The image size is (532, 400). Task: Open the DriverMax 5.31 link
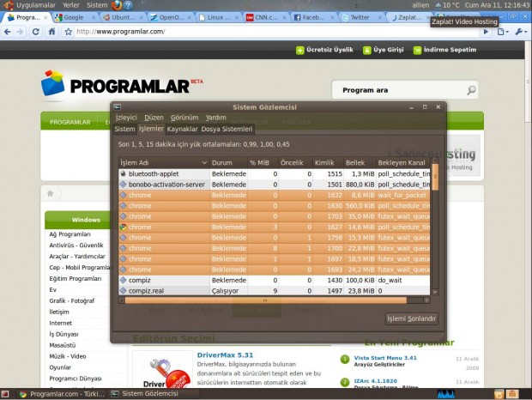tap(226, 355)
